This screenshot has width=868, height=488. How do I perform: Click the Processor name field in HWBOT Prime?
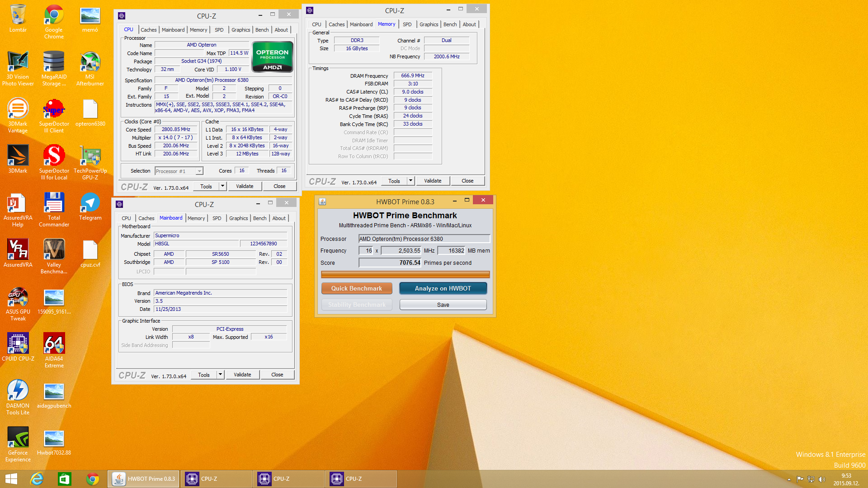pos(424,239)
